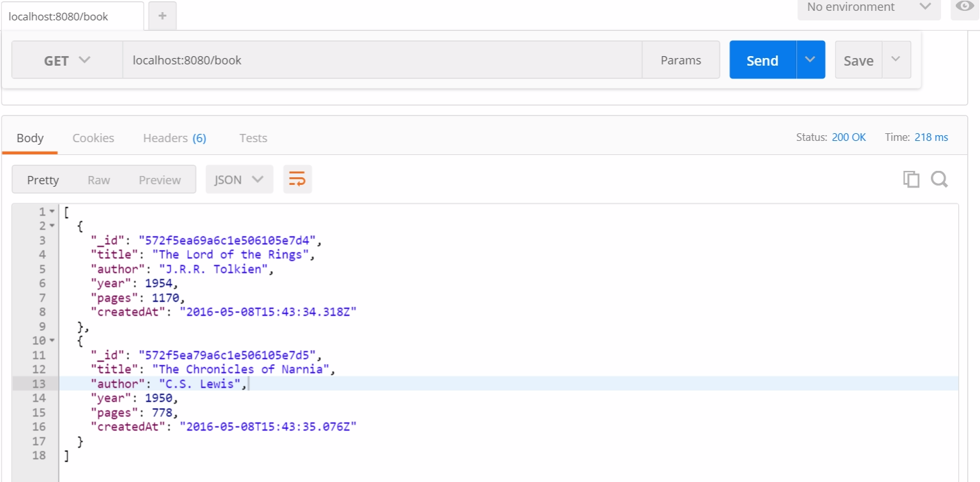
Task: Select the Pretty response view
Action: pos(43,180)
